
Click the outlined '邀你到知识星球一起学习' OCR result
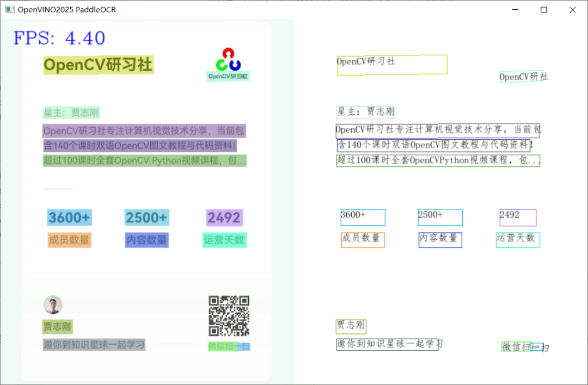tap(389, 344)
